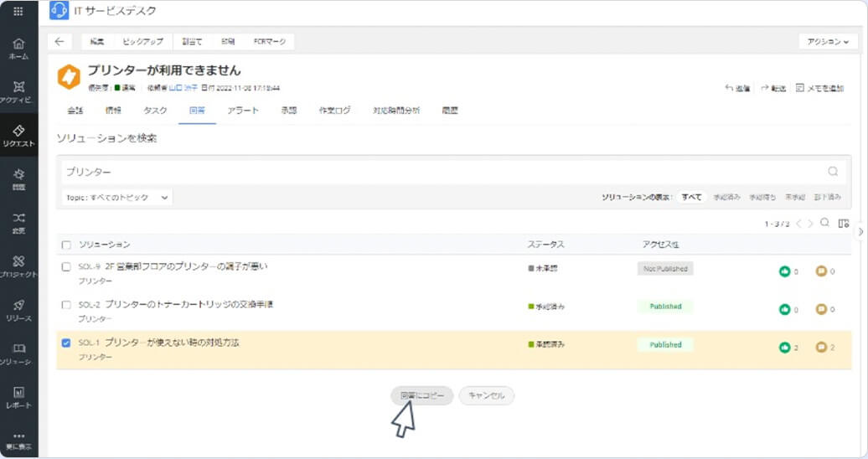Click search magnifier in solution search box

click(x=833, y=172)
